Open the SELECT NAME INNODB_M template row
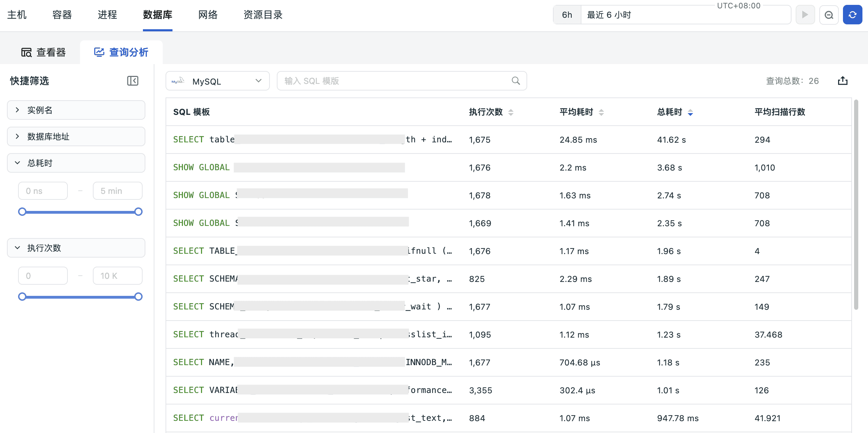Viewport: 868px width, 433px height. [508, 362]
